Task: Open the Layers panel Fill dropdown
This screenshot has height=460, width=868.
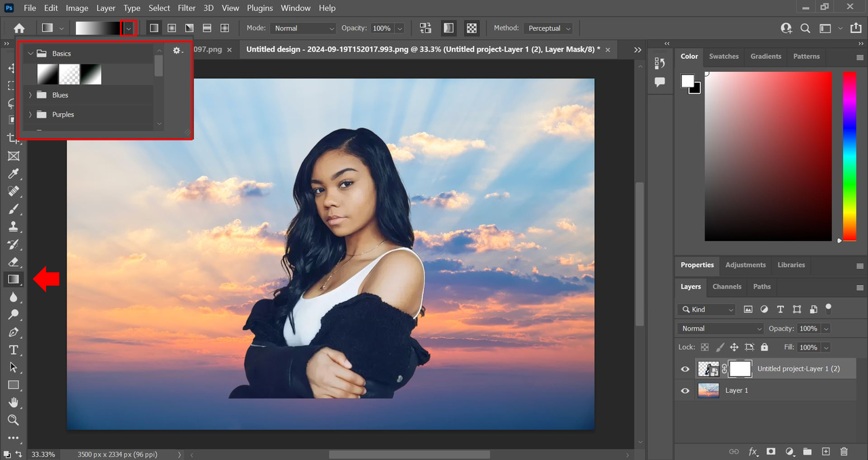Action: (x=825, y=348)
